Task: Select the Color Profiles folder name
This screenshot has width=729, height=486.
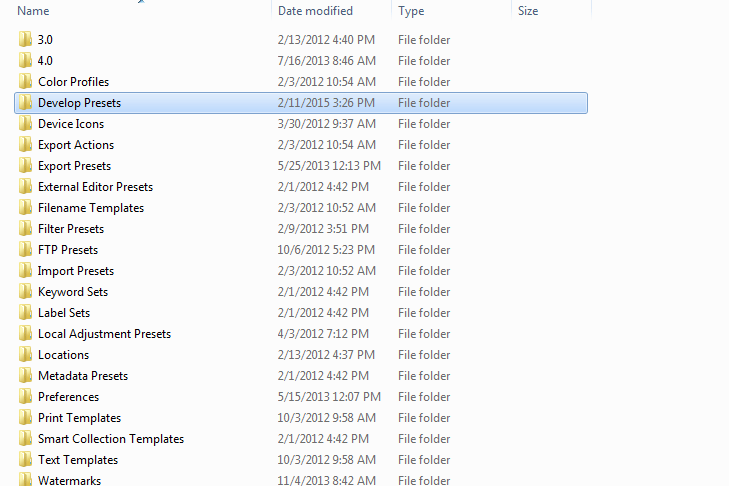Action: [x=73, y=81]
